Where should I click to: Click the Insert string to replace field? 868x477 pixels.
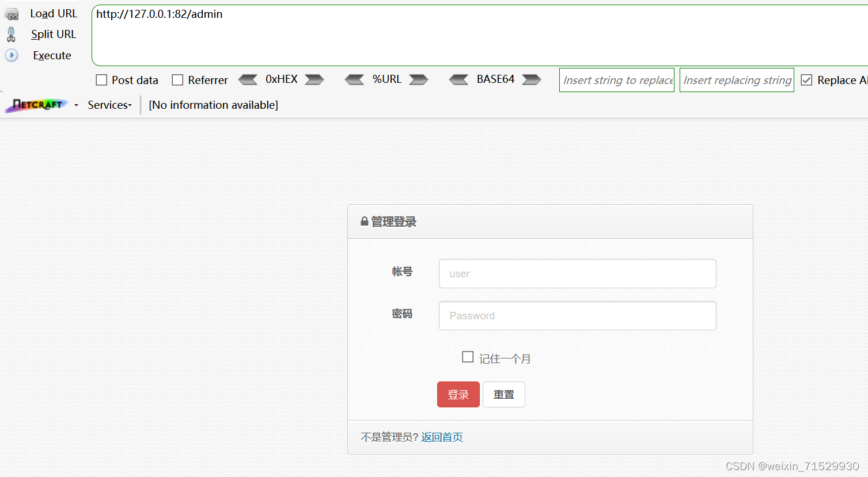tap(616, 79)
